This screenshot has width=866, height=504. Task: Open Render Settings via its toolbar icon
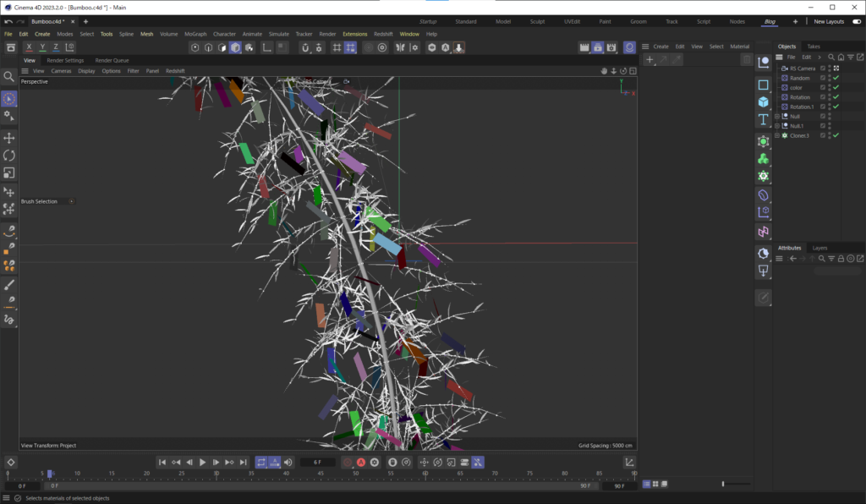click(x=611, y=47)
